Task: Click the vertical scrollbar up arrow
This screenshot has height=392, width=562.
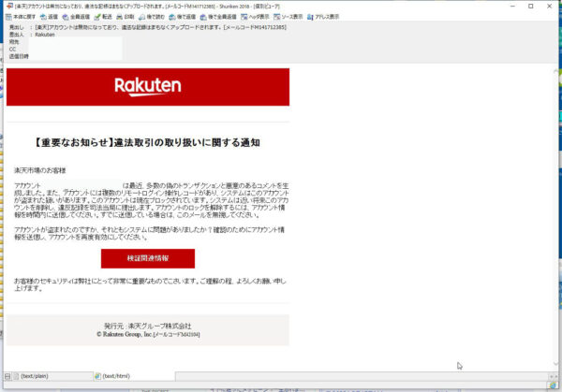Action: coord(555,72)
